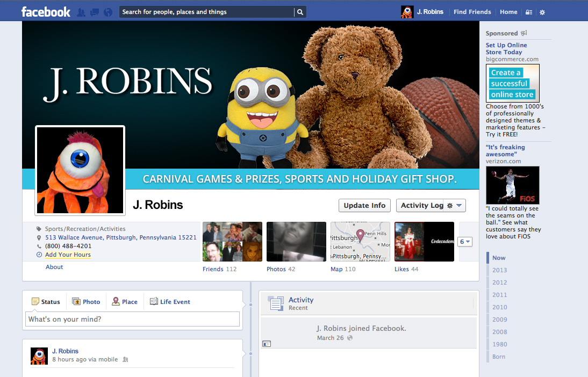Expand the 6 more sections dropdown
Viewport: 588px width, 377px height.
[x=464, y=242]
